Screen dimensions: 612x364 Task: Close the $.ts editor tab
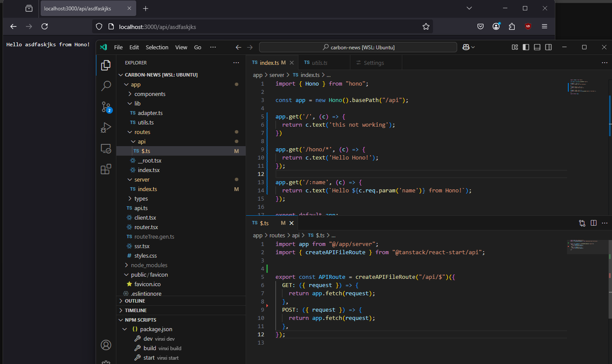click(292, 223)
